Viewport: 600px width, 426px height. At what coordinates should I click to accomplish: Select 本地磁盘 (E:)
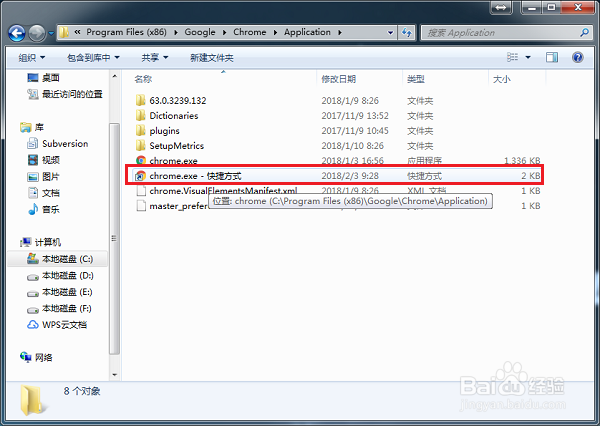click(x=60, y=292)
